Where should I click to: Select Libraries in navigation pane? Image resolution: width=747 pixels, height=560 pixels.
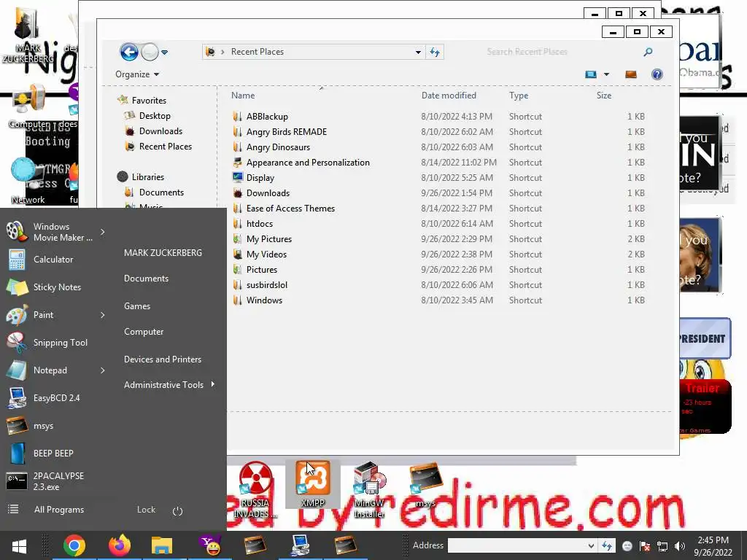tap(147, 176)
